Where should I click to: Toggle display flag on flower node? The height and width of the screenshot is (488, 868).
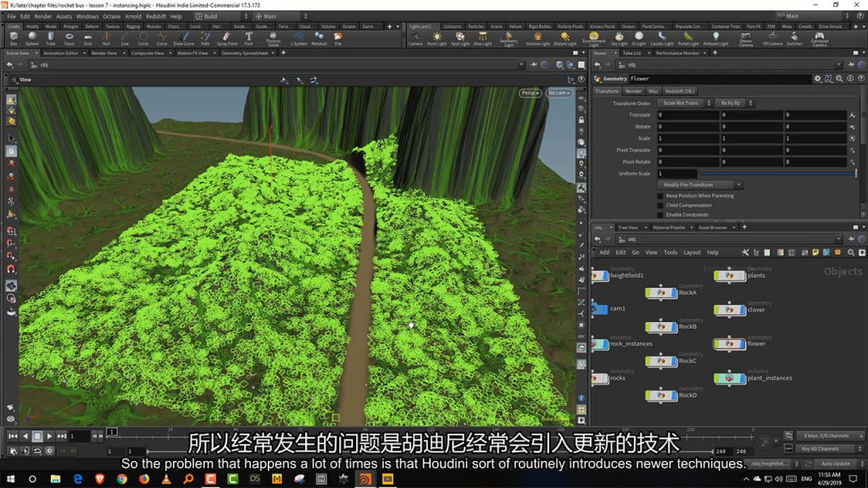743,344
